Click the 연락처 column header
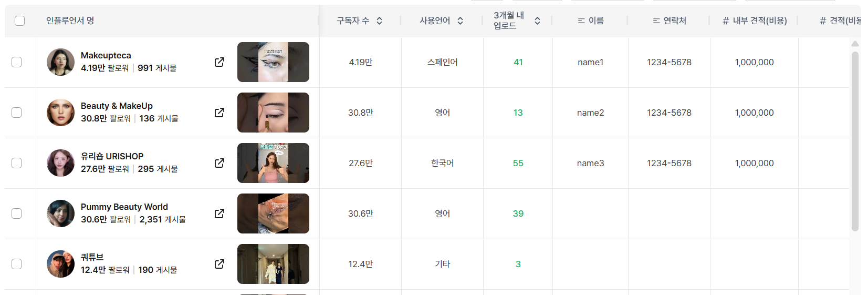The image size is (868, 295). tap(669, 21)
